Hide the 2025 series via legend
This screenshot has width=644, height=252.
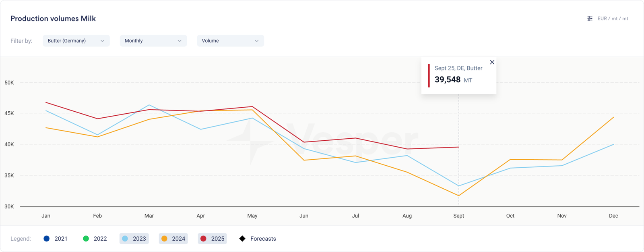click(217, 239)
